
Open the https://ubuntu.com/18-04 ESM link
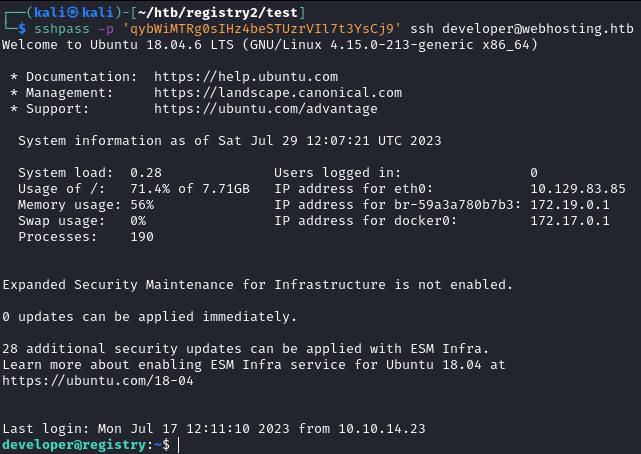(98, 381)
